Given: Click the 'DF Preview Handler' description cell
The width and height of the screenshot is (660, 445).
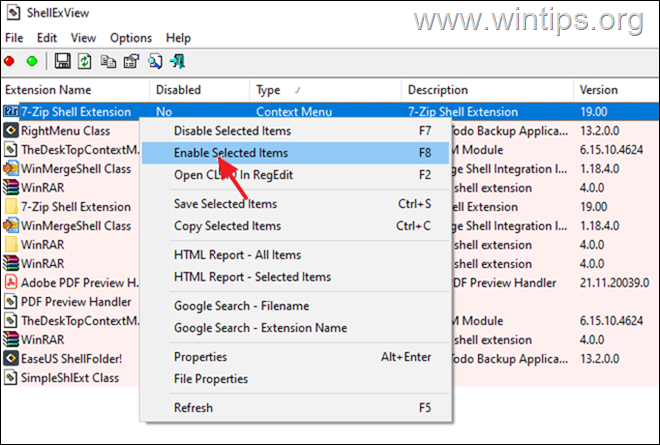Looking at the screenshot, I should coord(505,282).
